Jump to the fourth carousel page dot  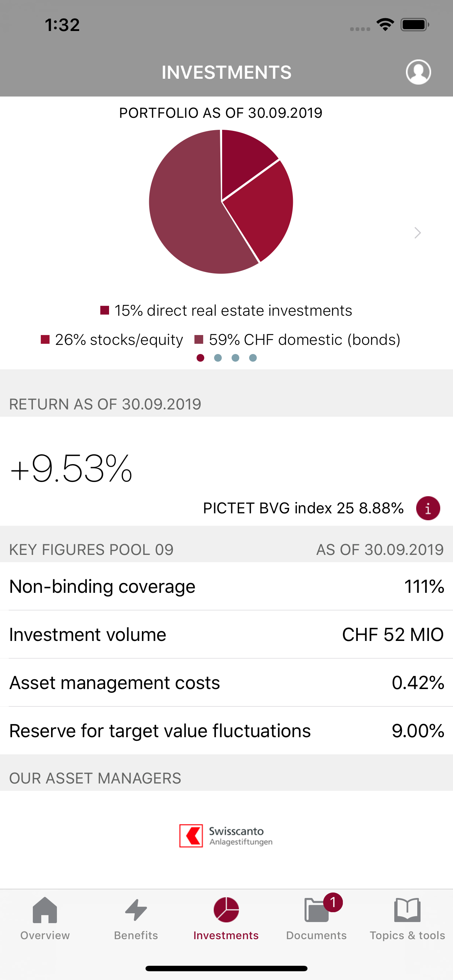coord(253,358)
